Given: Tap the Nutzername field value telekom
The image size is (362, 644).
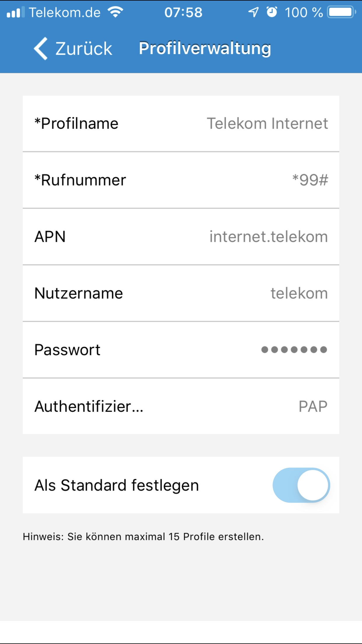Looking at the screenshot, I should click(x=299, y=293).
